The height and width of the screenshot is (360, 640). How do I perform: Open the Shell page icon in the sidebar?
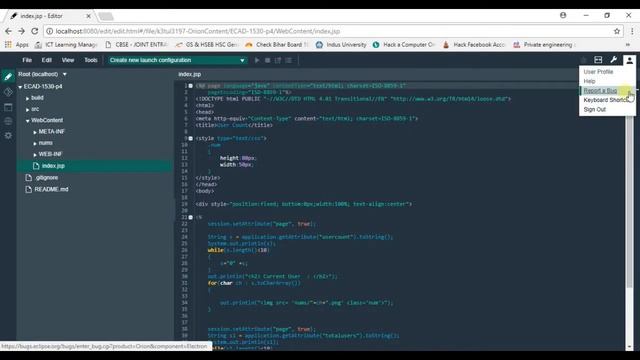click(8, 107)
